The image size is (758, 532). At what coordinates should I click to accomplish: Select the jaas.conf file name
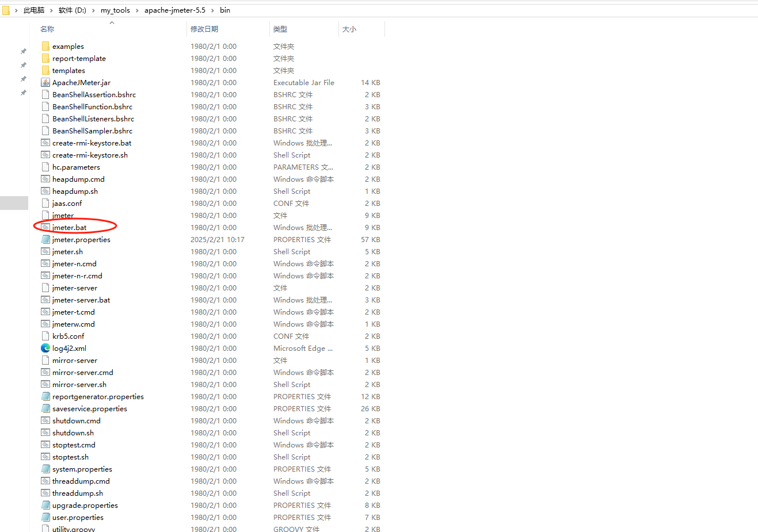click(x=67, y=203)
